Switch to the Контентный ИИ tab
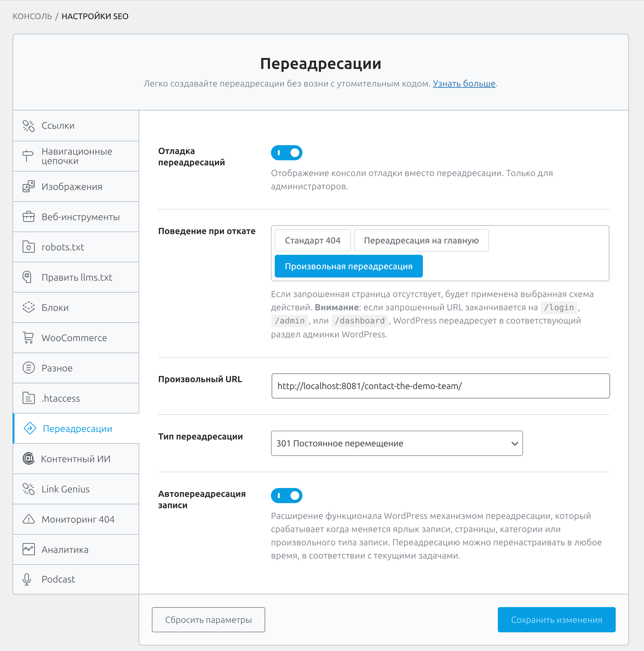 coord(76,459)
